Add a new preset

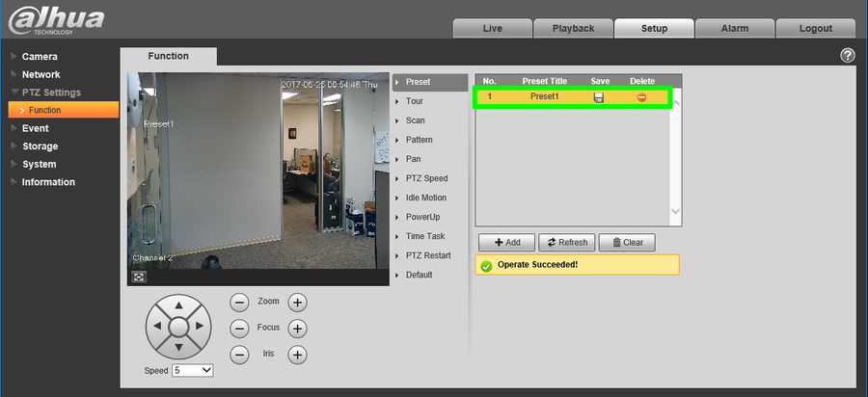[x=507, y=242]
